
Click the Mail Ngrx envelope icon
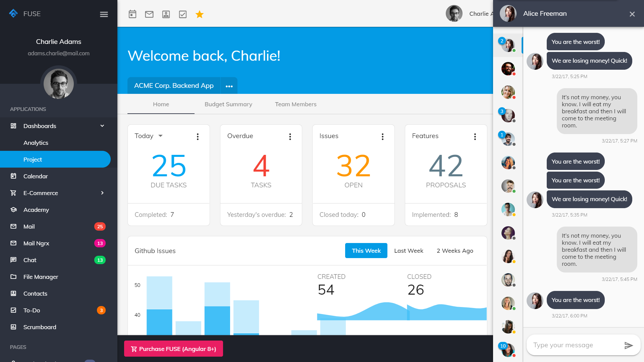13,243
